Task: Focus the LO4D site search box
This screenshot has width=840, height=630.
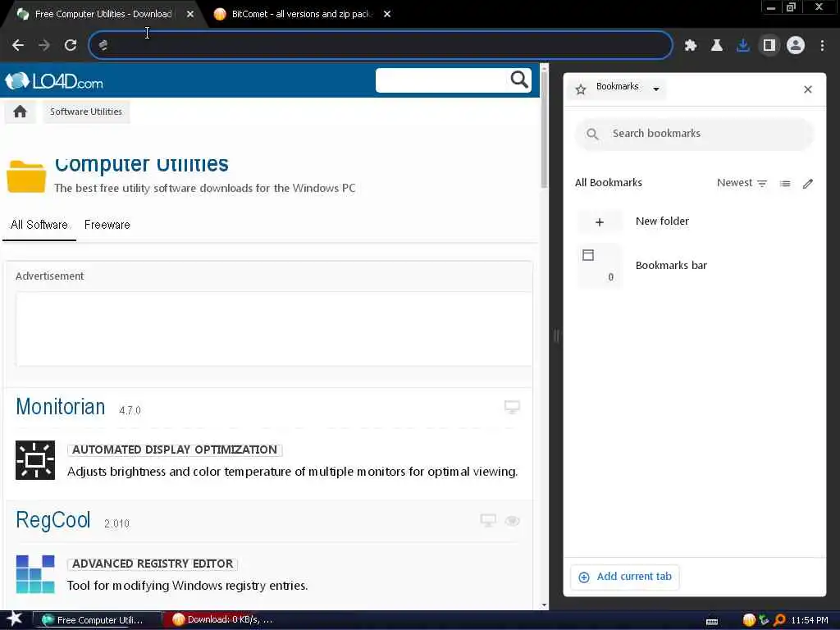Action: tap(441, 80)
